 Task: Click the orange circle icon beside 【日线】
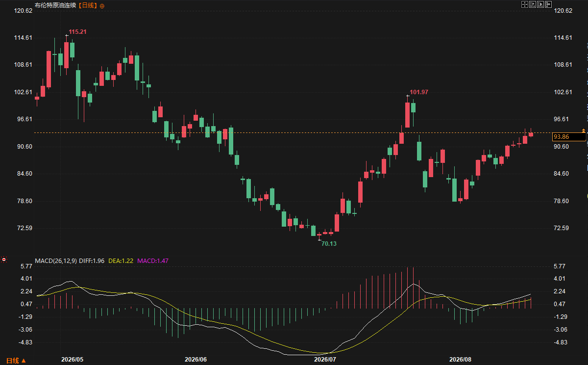click(x=102, y=6)
